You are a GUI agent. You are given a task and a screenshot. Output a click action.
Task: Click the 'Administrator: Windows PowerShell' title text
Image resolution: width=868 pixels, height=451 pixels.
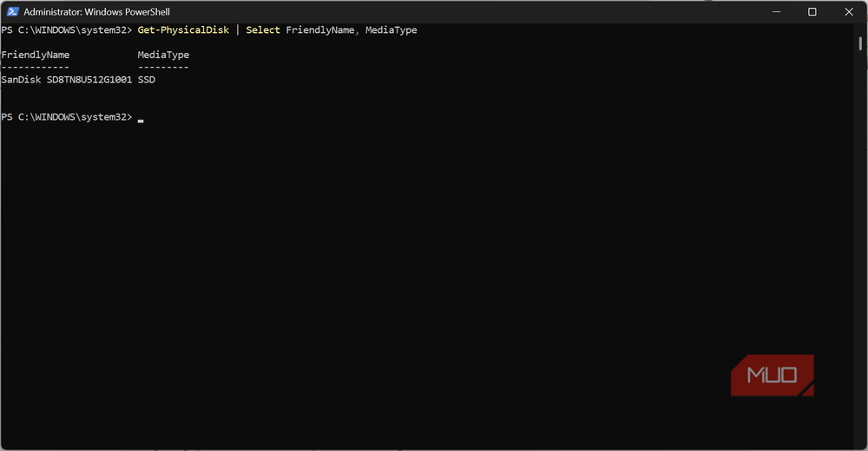coord(97,11)
